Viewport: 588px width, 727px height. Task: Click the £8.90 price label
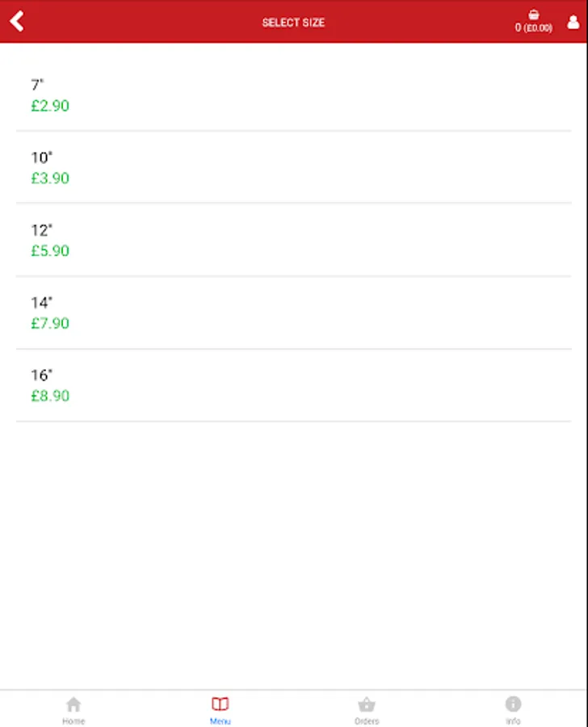[x=50, y=396]
